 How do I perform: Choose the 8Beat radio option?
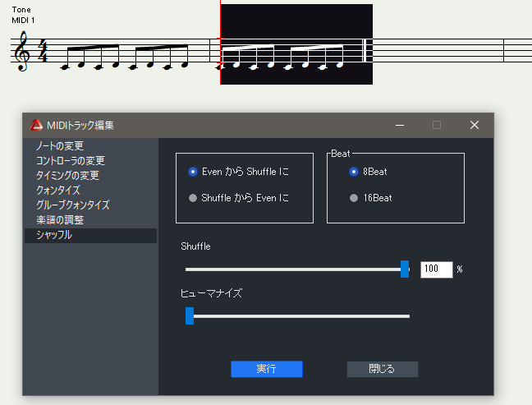point(354,172)
